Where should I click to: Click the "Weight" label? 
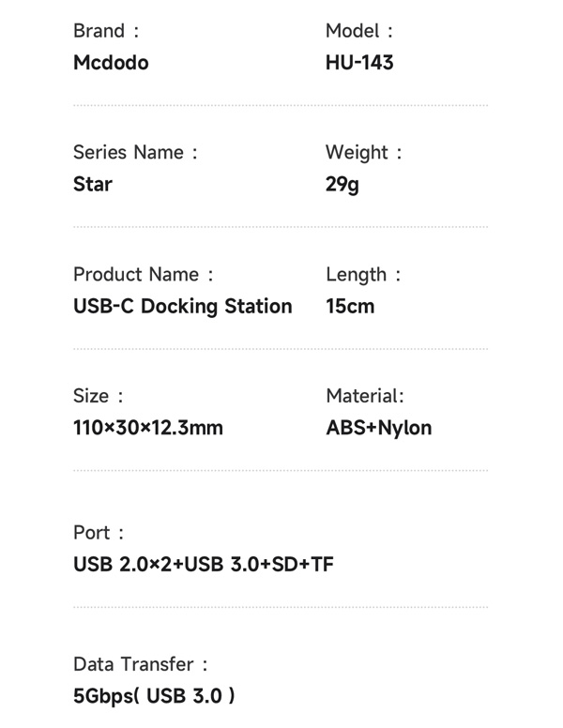coord(357,152)
